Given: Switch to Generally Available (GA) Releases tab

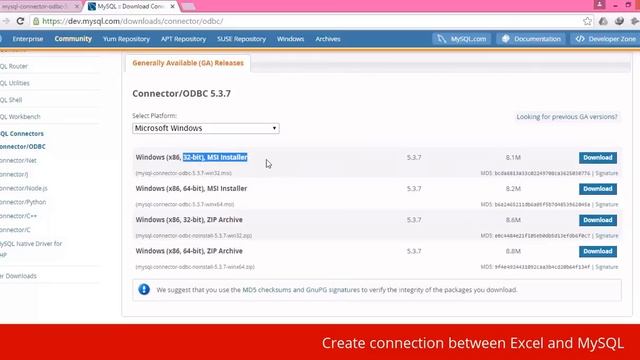Looking at the screenshot, I should [188, 63].
